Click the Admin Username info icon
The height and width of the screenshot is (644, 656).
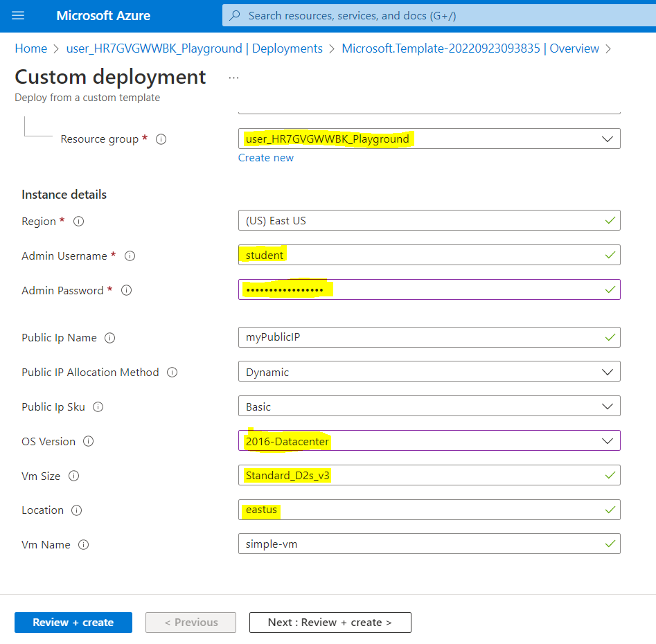click(130, 256)
